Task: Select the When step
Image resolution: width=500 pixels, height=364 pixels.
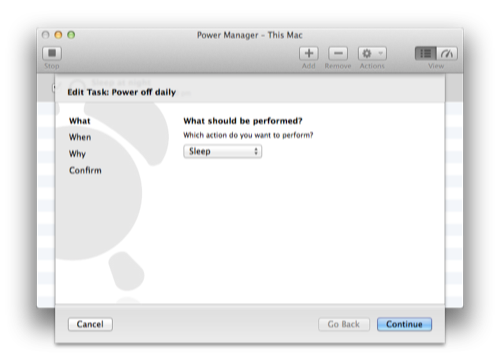Action: coord(80,137)
